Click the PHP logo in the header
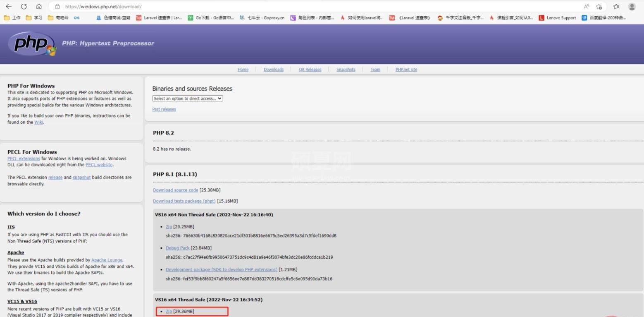This screenshot has height=317, width=644. [x=32, y=43]
